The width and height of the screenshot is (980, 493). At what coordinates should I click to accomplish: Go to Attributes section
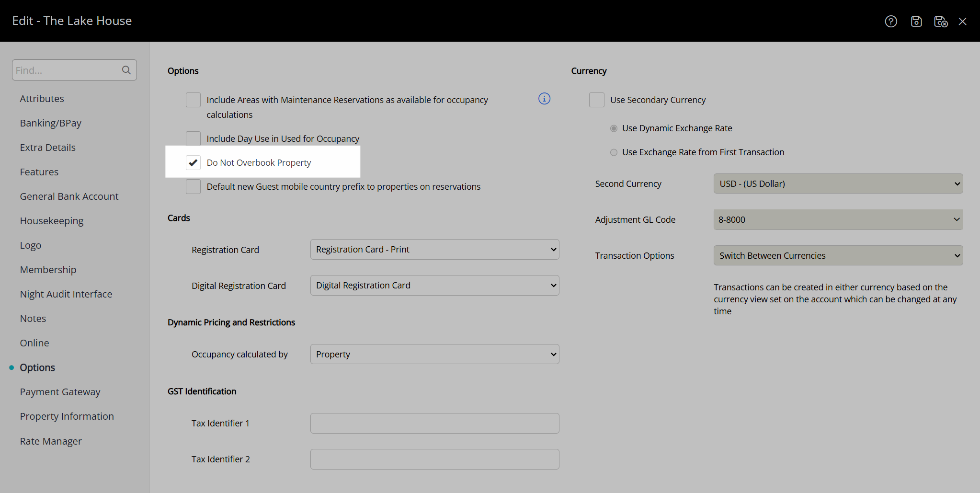42,99
